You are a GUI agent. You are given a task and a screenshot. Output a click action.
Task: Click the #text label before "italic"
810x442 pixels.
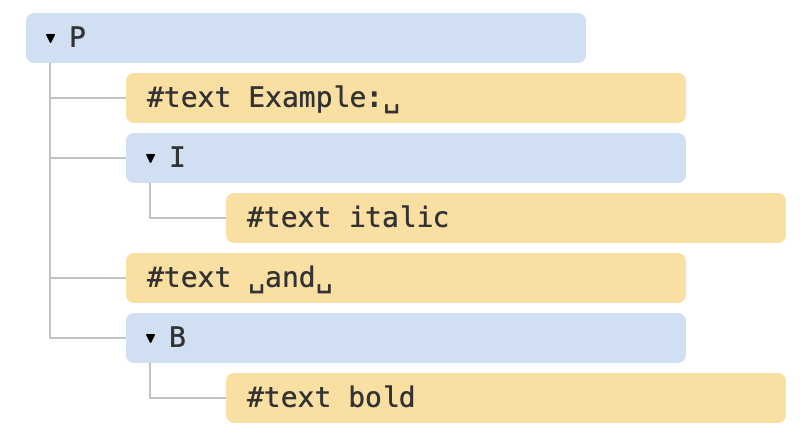tap(288, 217)
